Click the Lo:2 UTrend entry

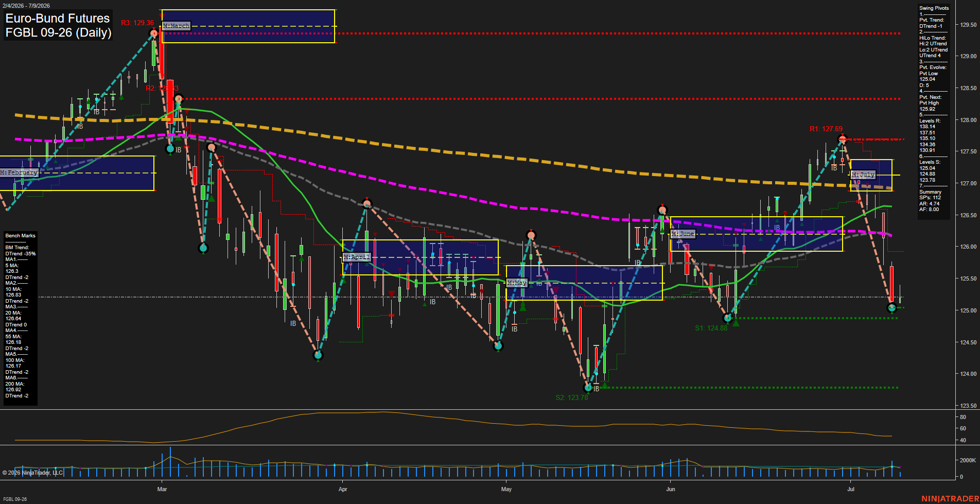(933, 50)
